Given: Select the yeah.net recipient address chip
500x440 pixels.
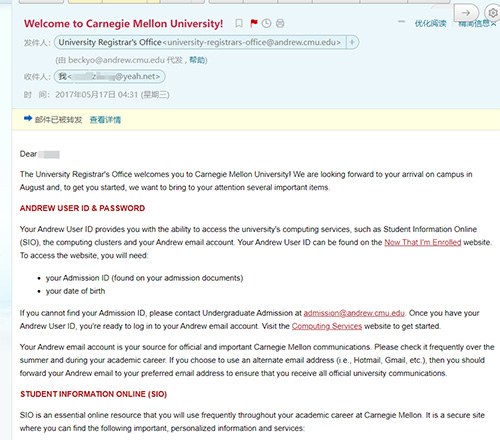Looking at the screenshot, I should (109, 76).
